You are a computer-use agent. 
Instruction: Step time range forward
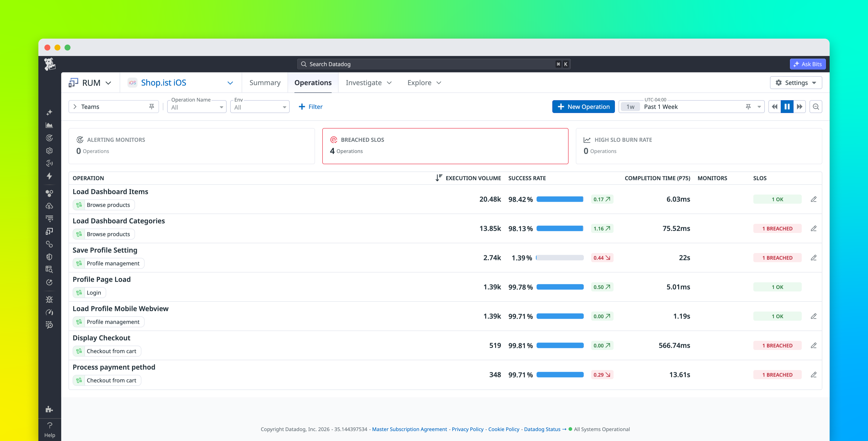coord(800,106)
